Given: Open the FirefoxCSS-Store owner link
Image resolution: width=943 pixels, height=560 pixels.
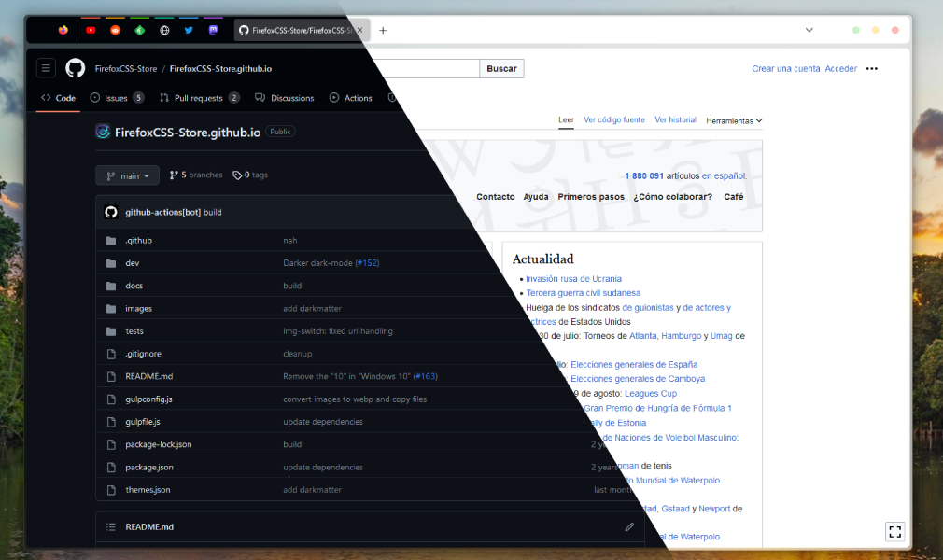Looking at the screenshot, I should pyautogui.click(x=126, y=68).
